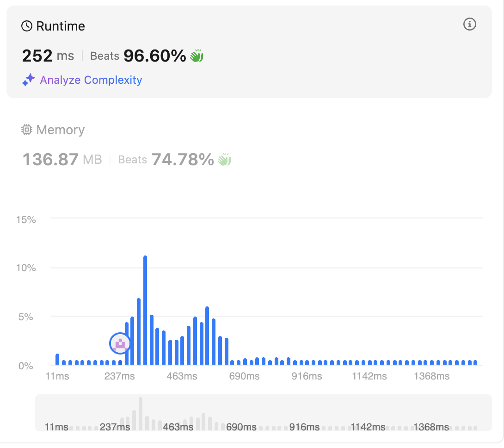Select the second-peak bar near 6% height

point(207,336)
